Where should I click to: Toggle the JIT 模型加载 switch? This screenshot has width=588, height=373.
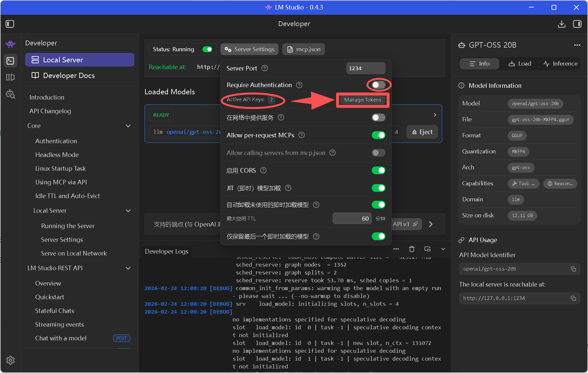[378, 188]
